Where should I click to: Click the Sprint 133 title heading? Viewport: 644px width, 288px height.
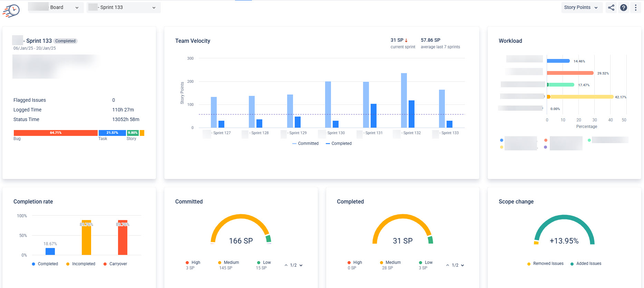(39, 41)
